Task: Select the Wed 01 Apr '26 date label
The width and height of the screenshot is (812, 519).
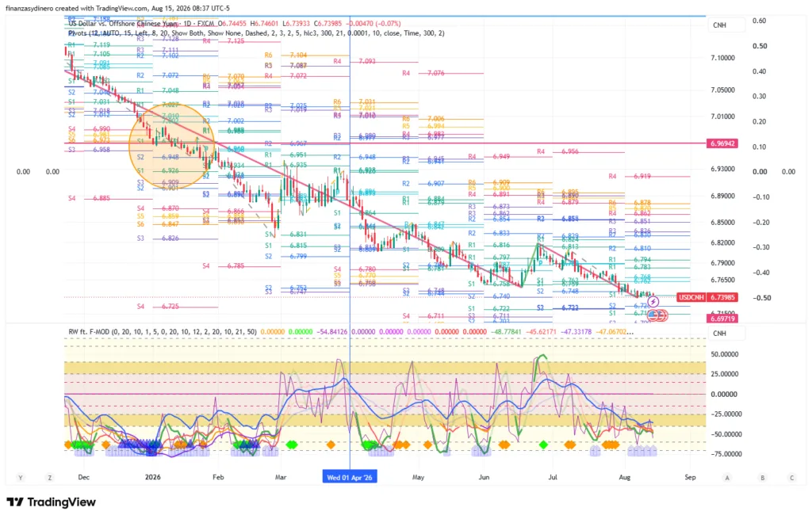Action: pos(350,477)
